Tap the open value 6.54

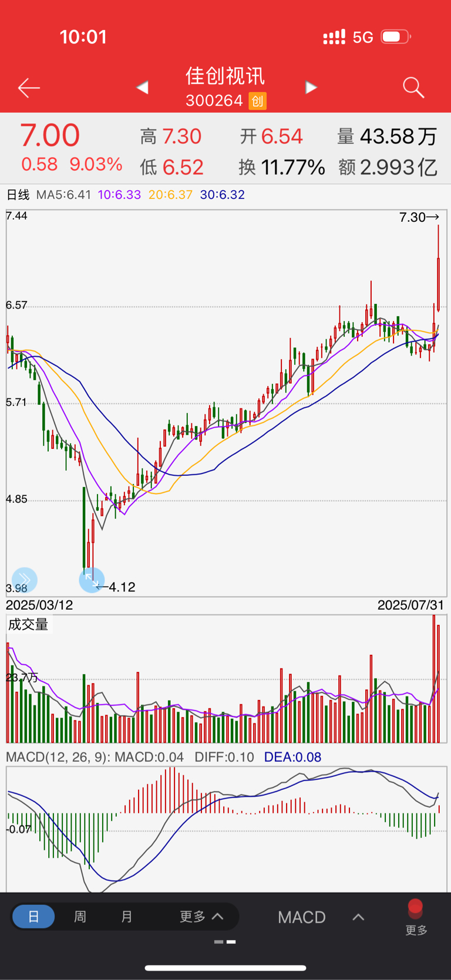(282, 137)
